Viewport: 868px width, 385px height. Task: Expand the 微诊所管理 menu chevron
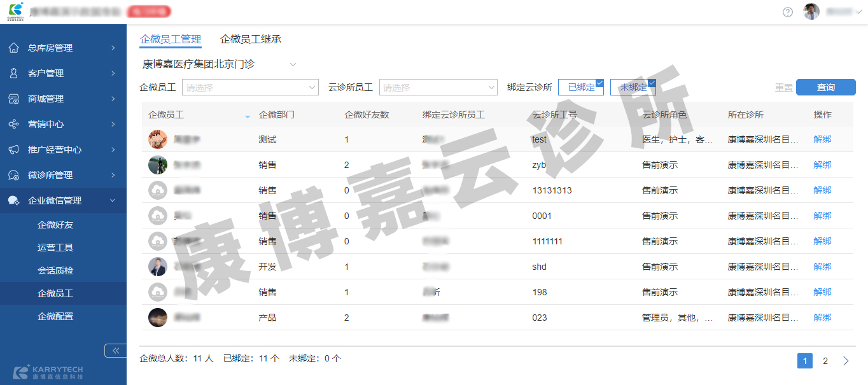click(x=113, y=175)
